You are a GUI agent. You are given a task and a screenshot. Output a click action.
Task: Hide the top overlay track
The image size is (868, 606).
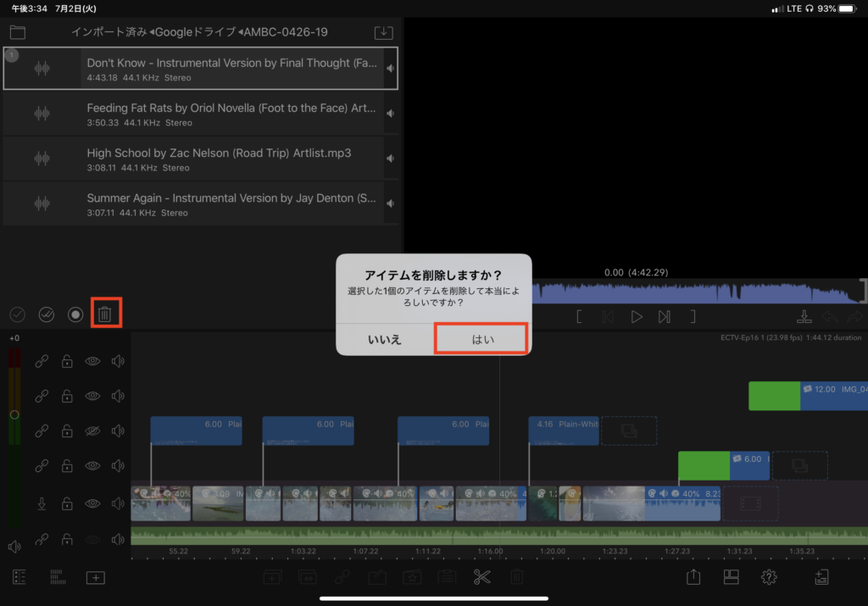tap(92, 361)
